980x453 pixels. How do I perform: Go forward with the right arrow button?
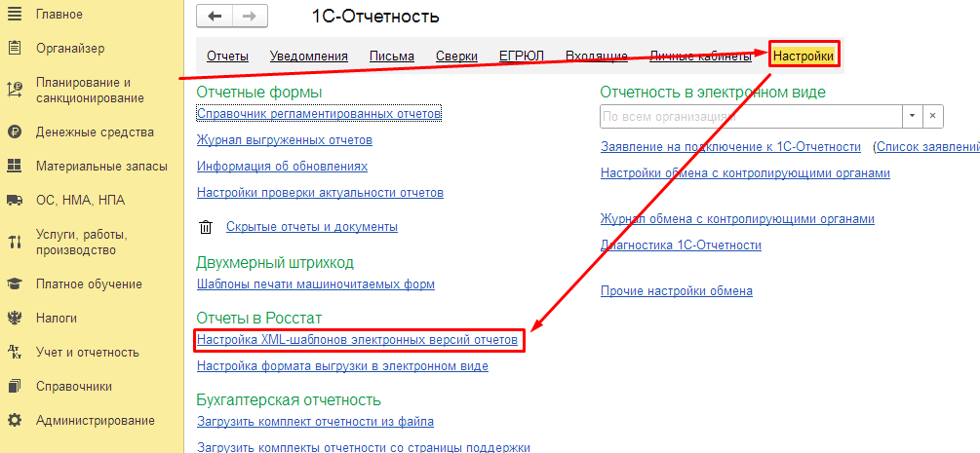pos(250,17)
